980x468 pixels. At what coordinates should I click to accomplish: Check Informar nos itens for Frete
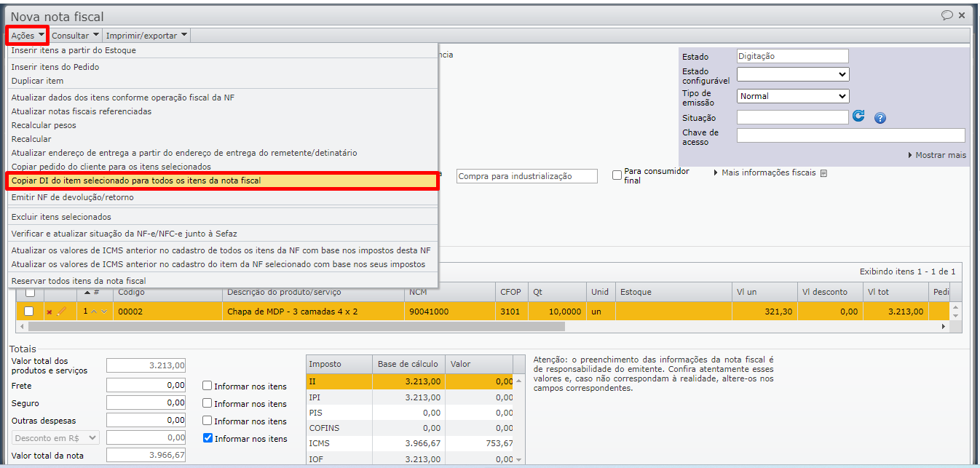[x=208, y=386]
